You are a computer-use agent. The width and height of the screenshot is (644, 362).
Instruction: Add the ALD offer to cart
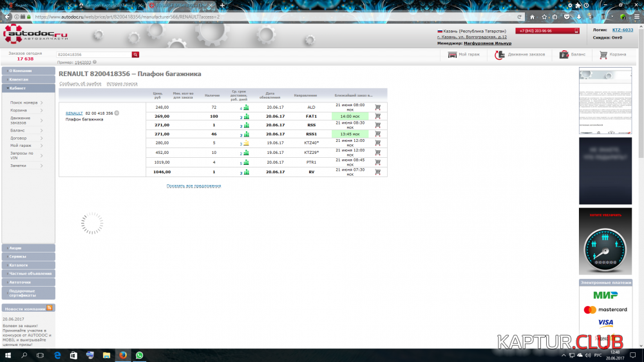pos(377,107)
